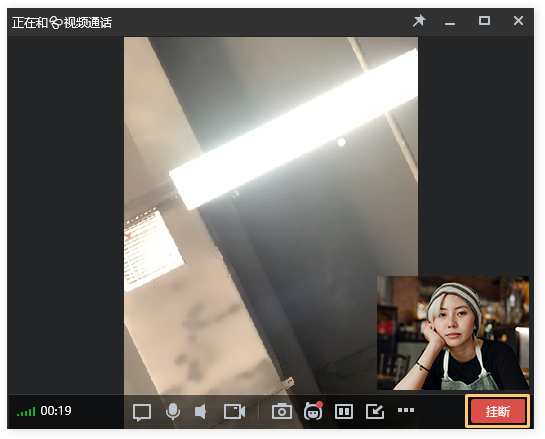Pin the call window on top
Screen dimensions: 545x439
click(x=419, y=21)
